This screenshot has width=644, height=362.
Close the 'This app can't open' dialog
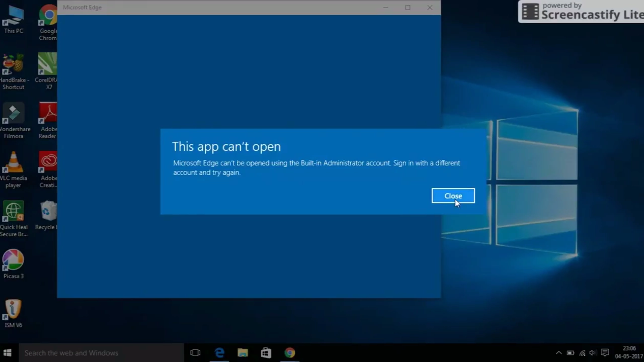tap(453, 196)
